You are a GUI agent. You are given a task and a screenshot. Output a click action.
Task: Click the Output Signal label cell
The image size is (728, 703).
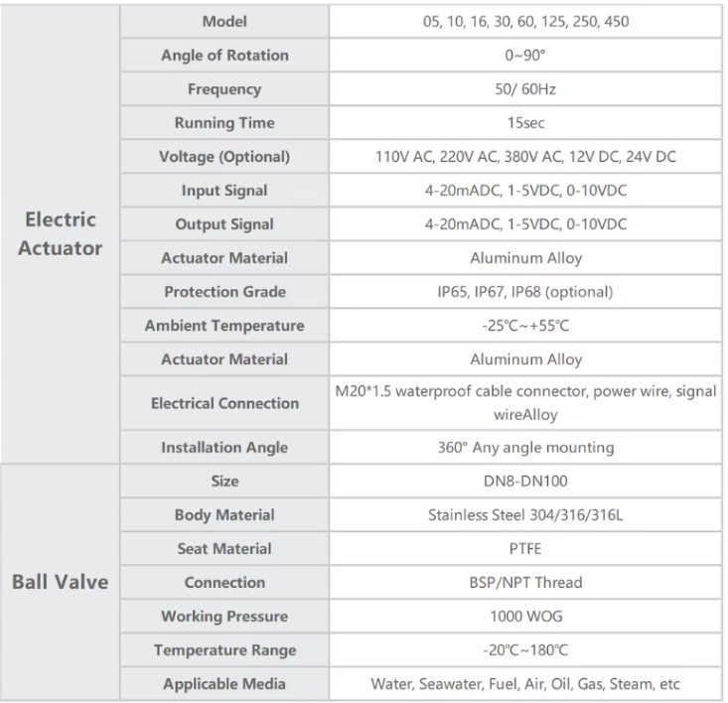click(224, 224)
